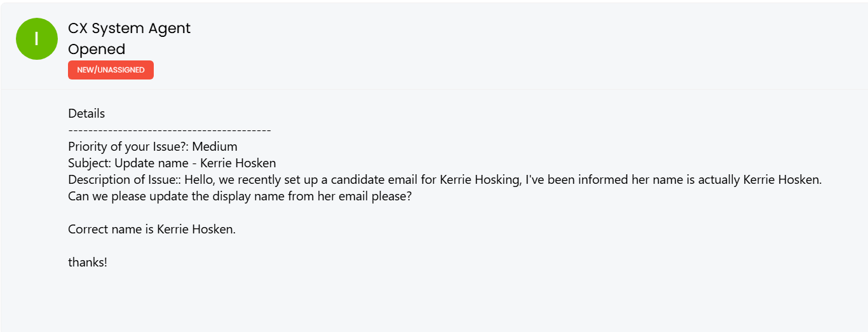Select the "thanks!" closing text
This screenshot has width=868, height=332.
coord(88,262)
